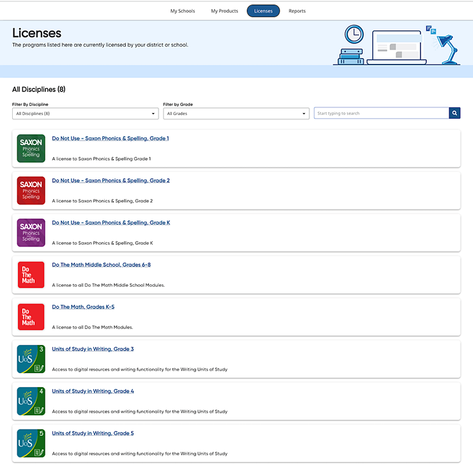Image resolution: width=473 pixels, height=476 pixels.
Task: Click Do The Math Grades K-5 icon
Action: coord(31,317)
